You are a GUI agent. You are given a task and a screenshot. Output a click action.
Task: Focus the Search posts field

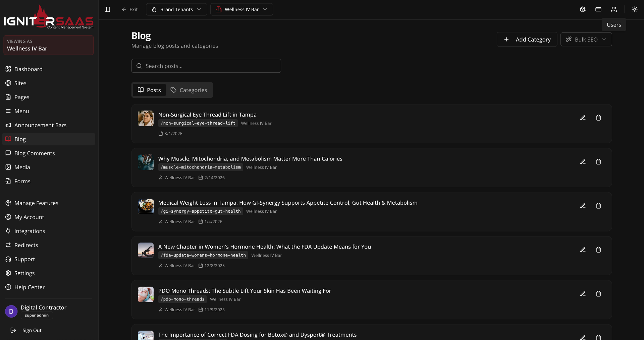[206, 66]
